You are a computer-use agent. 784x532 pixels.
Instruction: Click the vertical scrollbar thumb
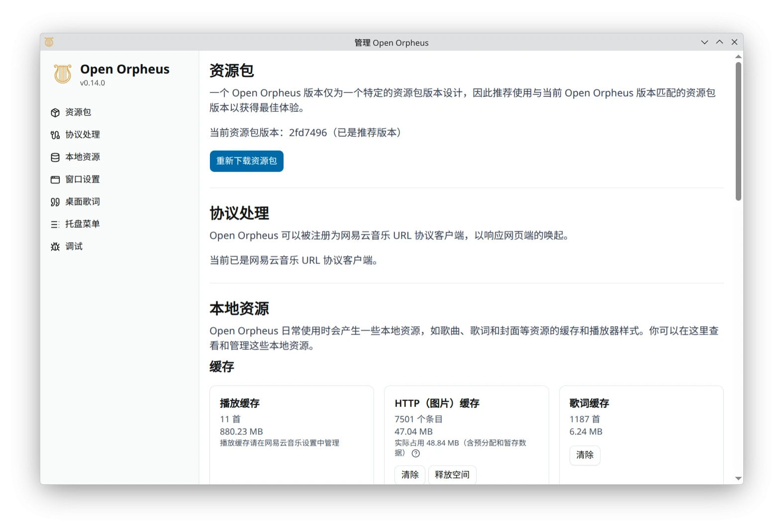[738, 131]
